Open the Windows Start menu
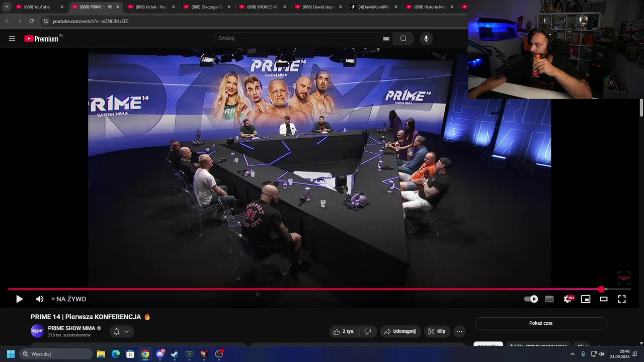Image resolution: width=644 pixels, height=362 pixels. click(x=11, y=354)
